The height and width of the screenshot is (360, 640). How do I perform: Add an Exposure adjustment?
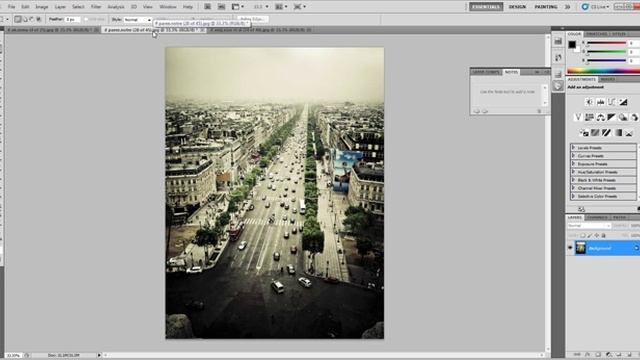click(623, 102)
